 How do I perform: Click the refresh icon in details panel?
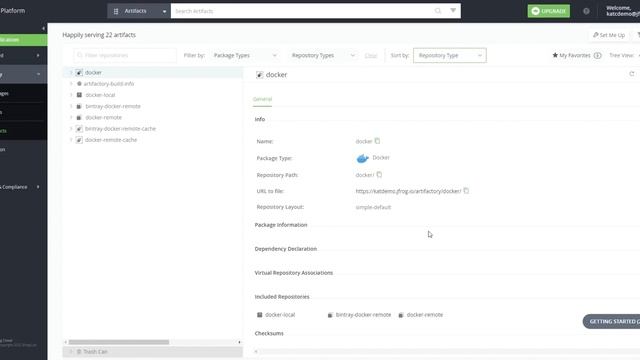pos(632,74)
